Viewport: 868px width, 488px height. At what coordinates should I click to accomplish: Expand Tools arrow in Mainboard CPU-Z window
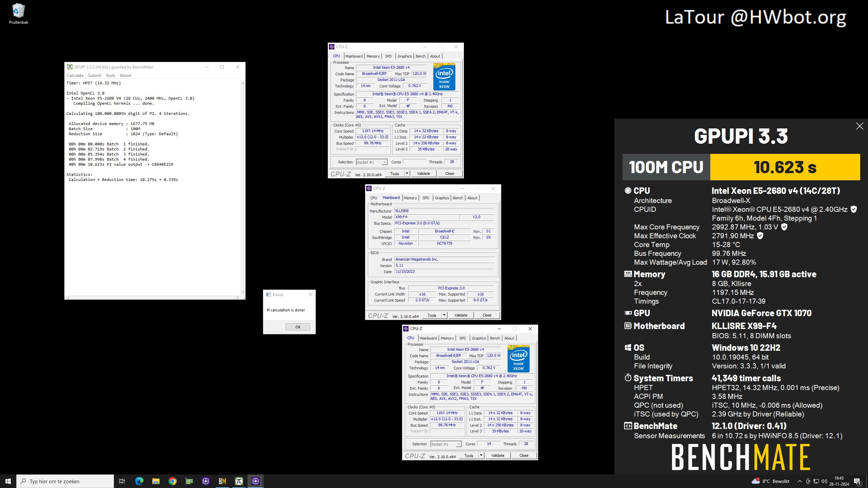[444, 315]
